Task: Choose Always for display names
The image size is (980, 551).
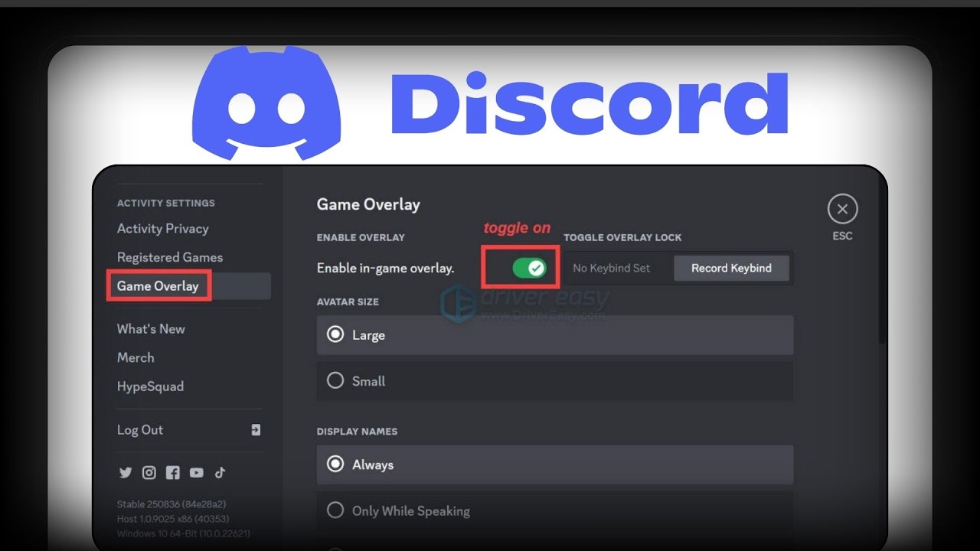Action: (555, 465)
